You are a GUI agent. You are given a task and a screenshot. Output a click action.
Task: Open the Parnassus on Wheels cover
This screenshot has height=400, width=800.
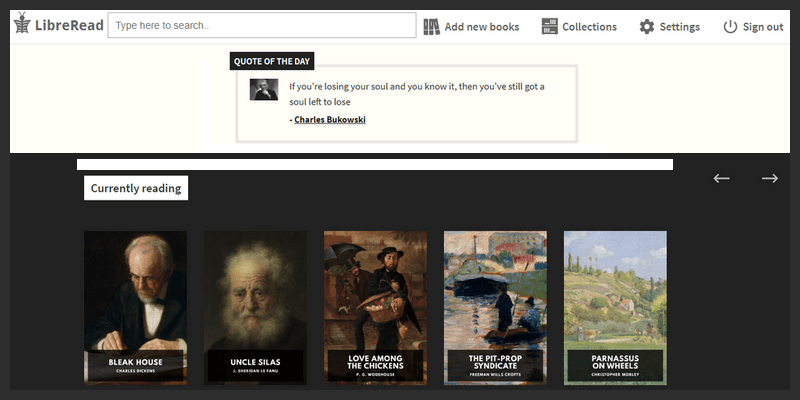coord(615,308)
